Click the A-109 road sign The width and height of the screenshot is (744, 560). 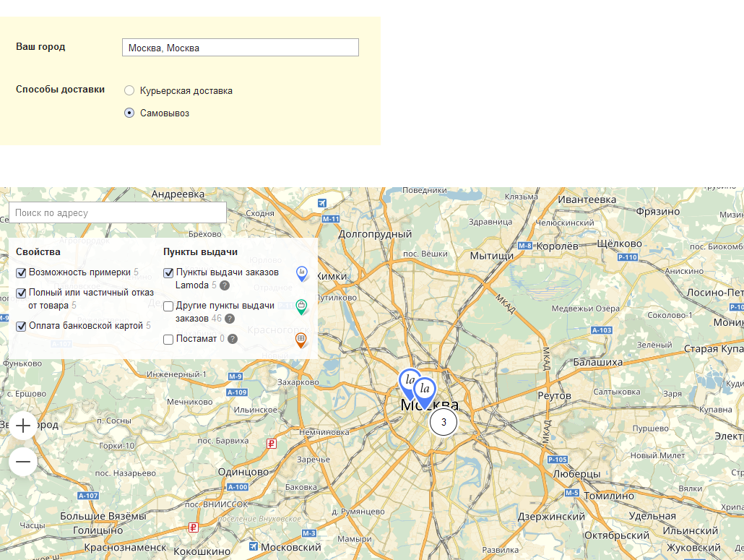pyautogui.click(x=237, y=392)
